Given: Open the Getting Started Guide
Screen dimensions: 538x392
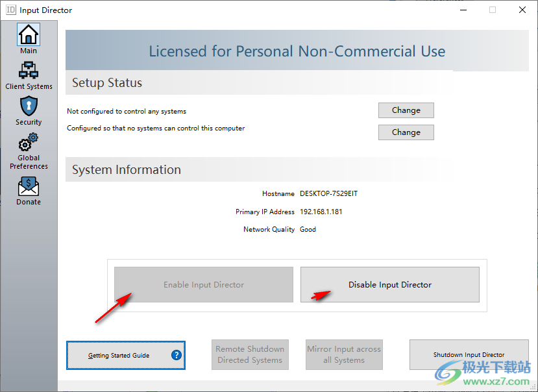Looking at the screenshot, I should (x=126, y=355).
